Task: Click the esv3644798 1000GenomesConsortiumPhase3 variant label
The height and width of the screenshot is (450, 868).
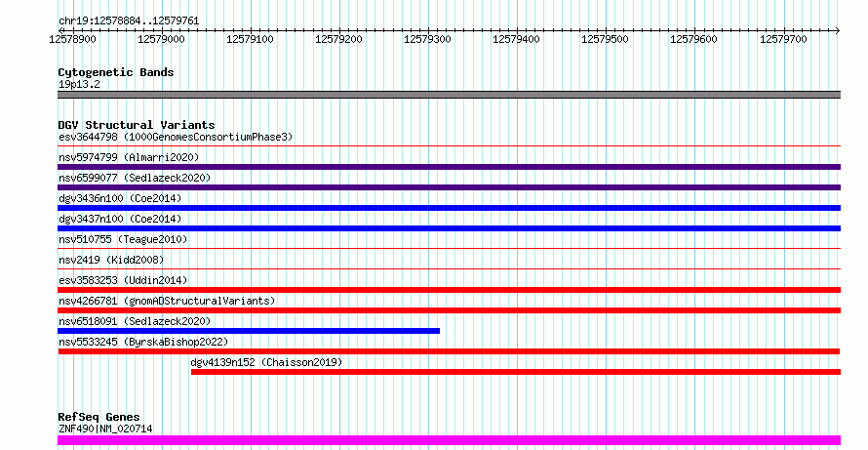Action: coord(176,137)
